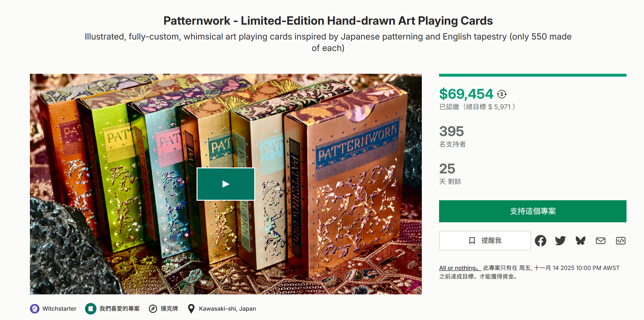Click the location pin icon
Image resolution: width=644 pixels, height=320 pixels.
coord(191,309)
